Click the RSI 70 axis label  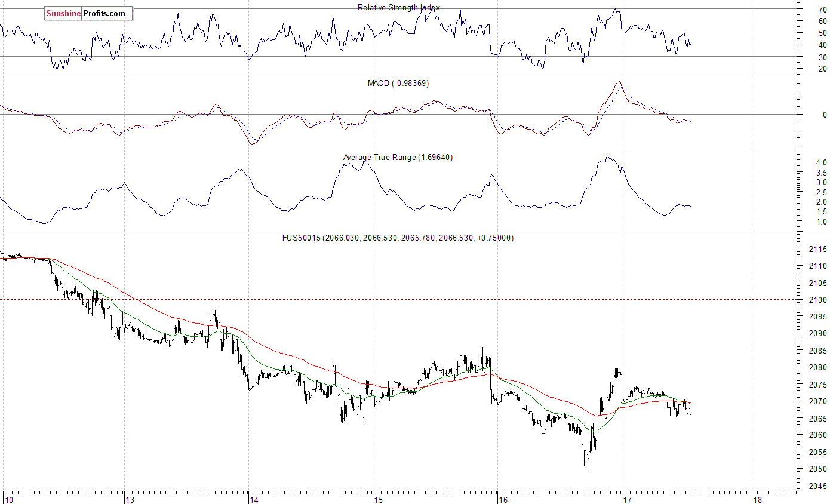(x=822, y=9)
